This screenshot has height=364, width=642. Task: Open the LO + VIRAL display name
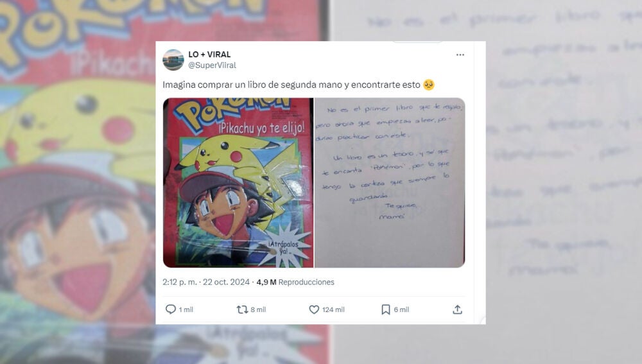(x=209, y=55)
